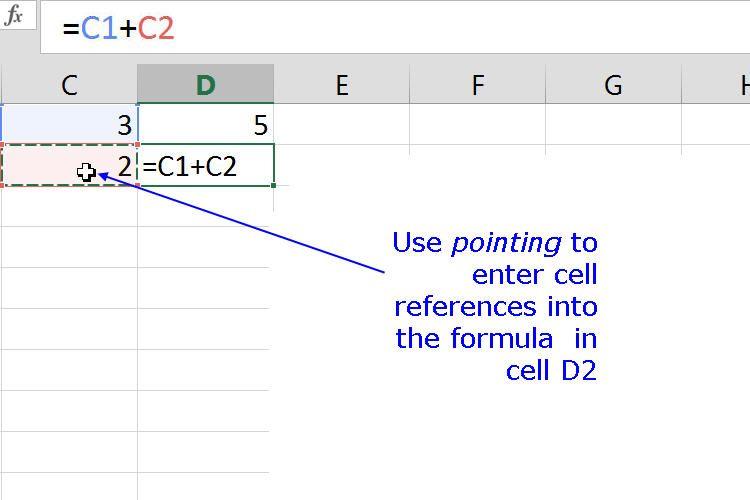This screenshot has width=750, height=500.
Task: Select column G header
Action: 613,85
